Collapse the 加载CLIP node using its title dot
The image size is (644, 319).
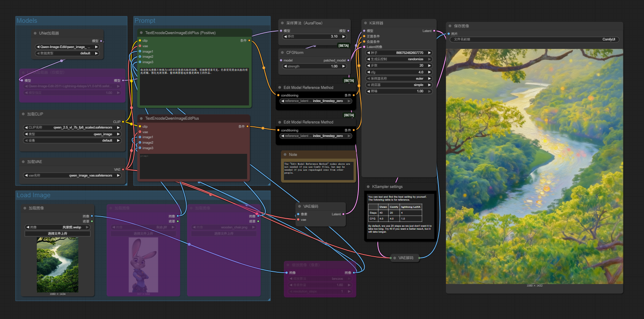click(x=24, y=114)
